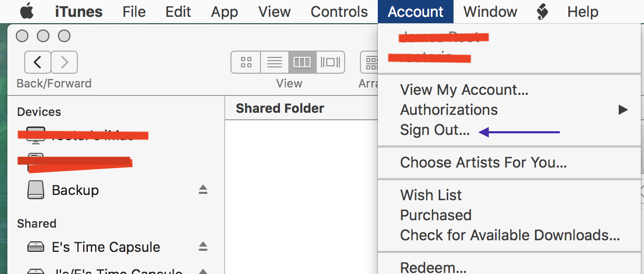Choose Sign Out from Account menu
The height and width of the screenshot is (274, 644).
pyautogui.click(x=435, y=130)
